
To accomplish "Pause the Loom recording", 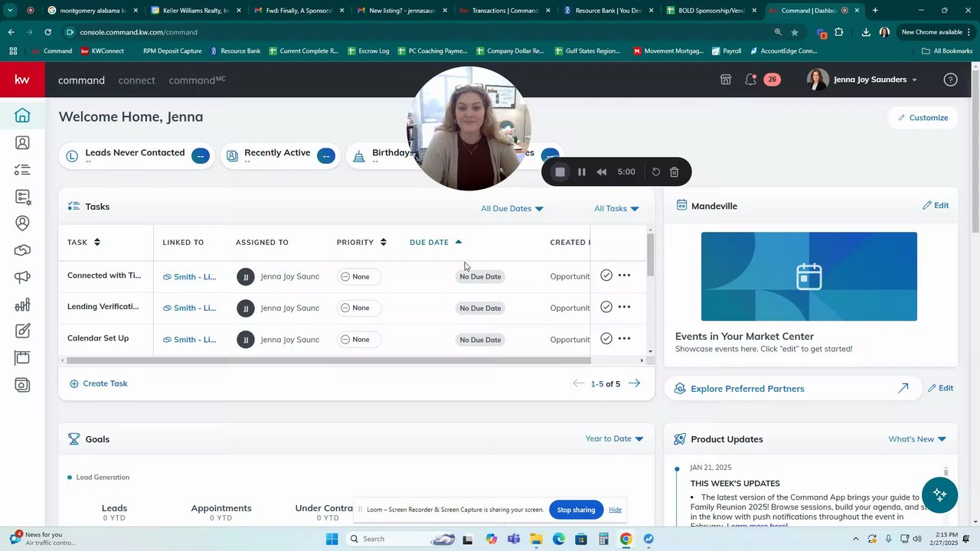I will [x=582, y=172].
